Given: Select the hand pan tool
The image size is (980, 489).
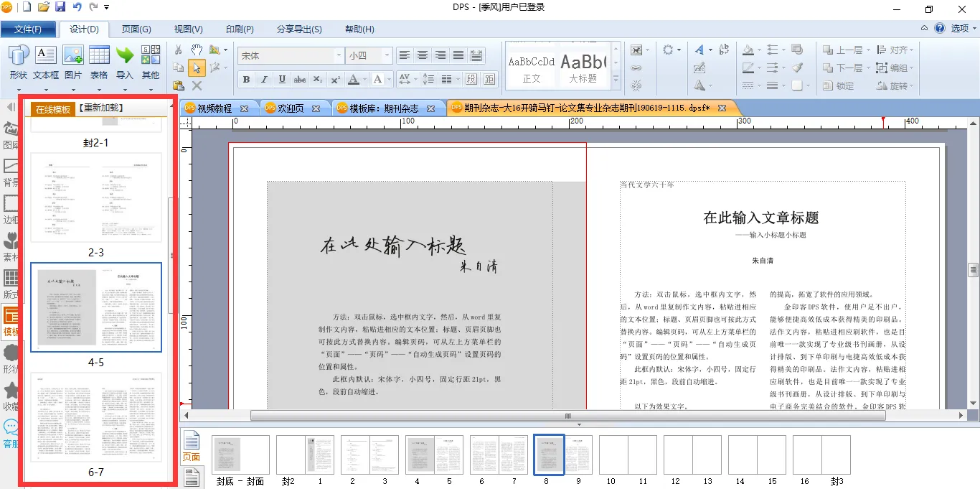Looking at the screenshot, I should [x=197, y=50].
